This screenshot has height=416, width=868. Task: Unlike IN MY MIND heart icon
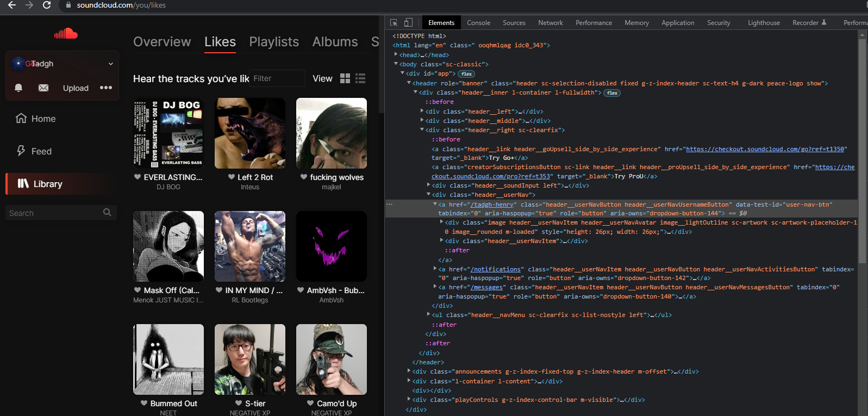coord(219,290)
